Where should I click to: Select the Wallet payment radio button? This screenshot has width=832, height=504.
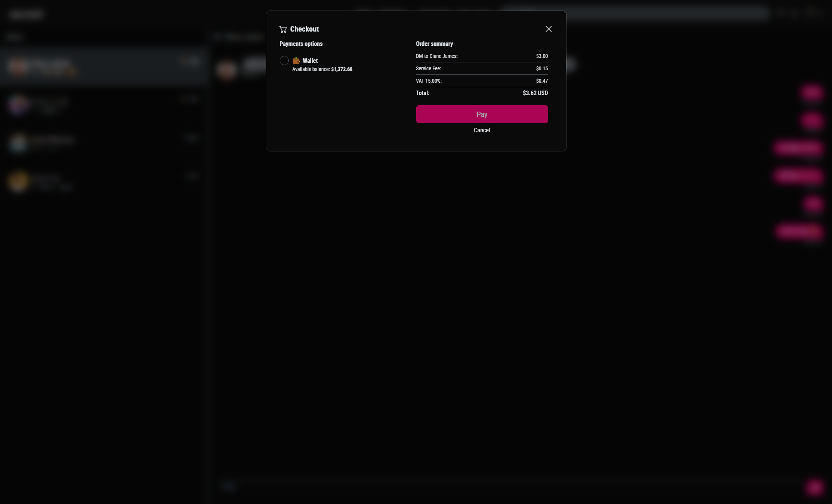tap(284, 61)
